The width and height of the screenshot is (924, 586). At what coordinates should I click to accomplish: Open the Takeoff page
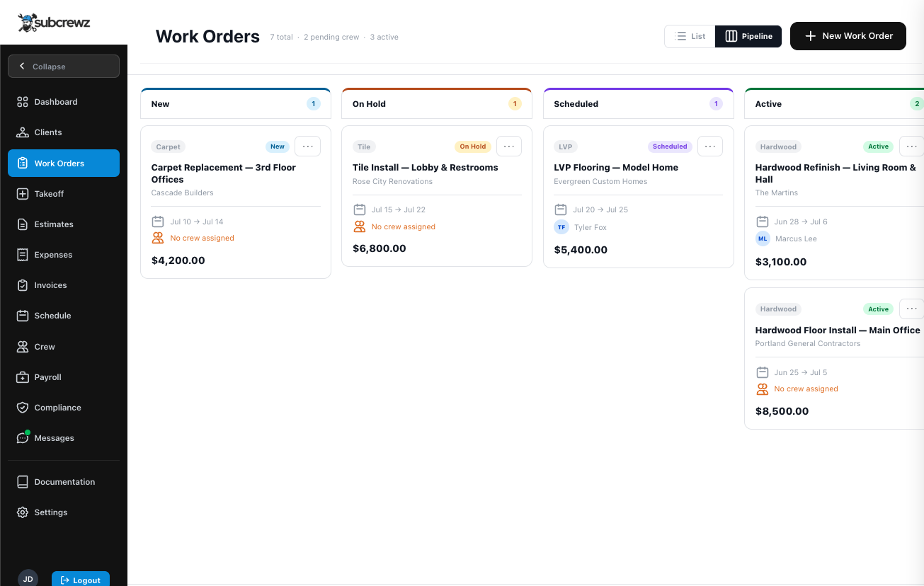[x=64, y=194]
